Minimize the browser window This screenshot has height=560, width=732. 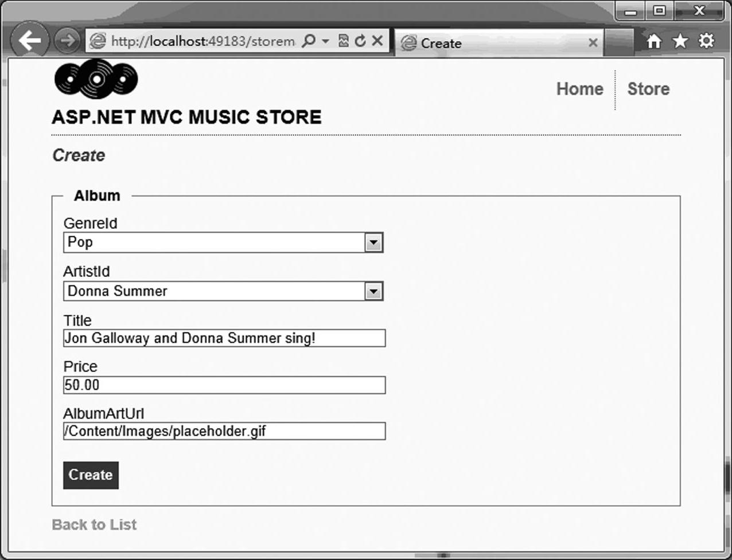(x=632, y=11)
